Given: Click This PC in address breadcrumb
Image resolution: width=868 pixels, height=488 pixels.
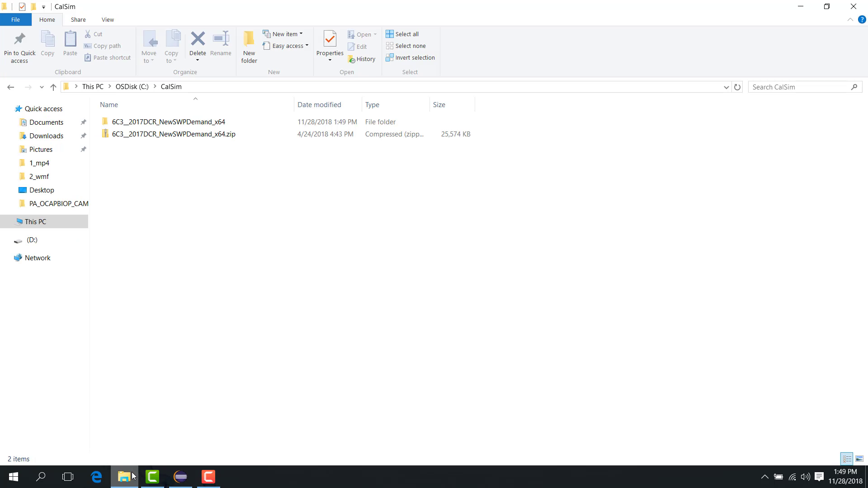Looking at the screenshot, I should [x=93, y=86].
